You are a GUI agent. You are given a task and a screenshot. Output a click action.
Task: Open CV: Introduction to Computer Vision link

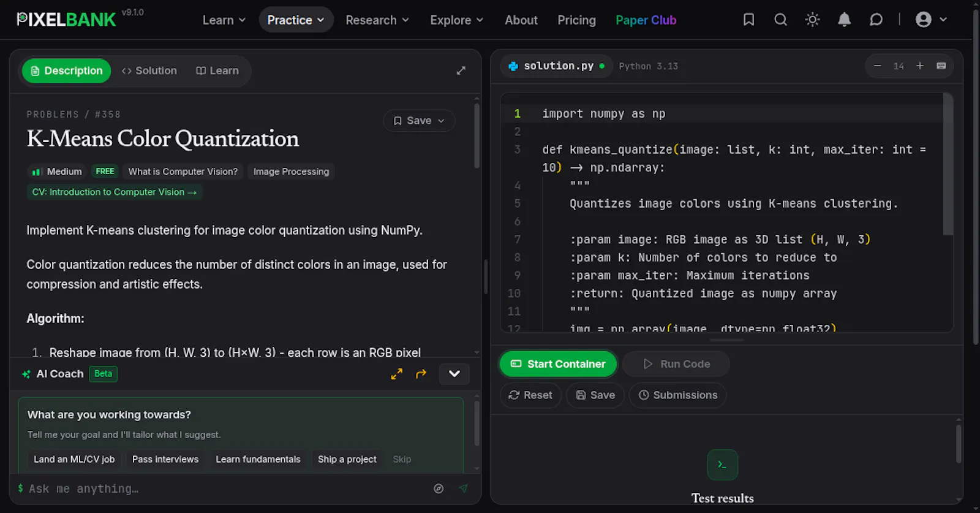[115, 192]
